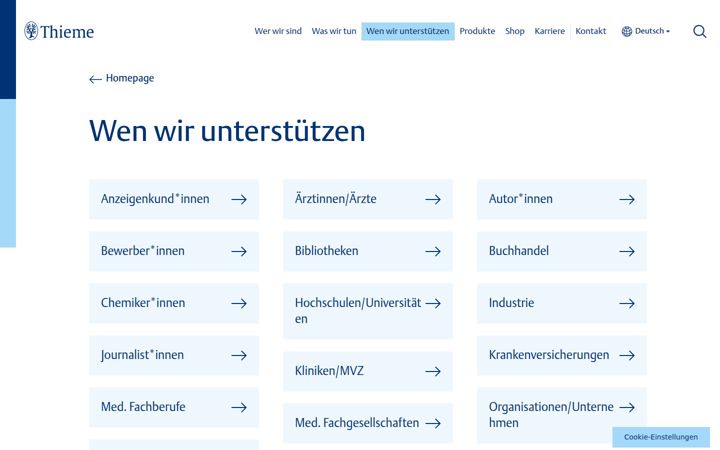Click arrow on Med. Fachgesellschaften card
The width and height of the screenshot is (720, 450).
433,423
